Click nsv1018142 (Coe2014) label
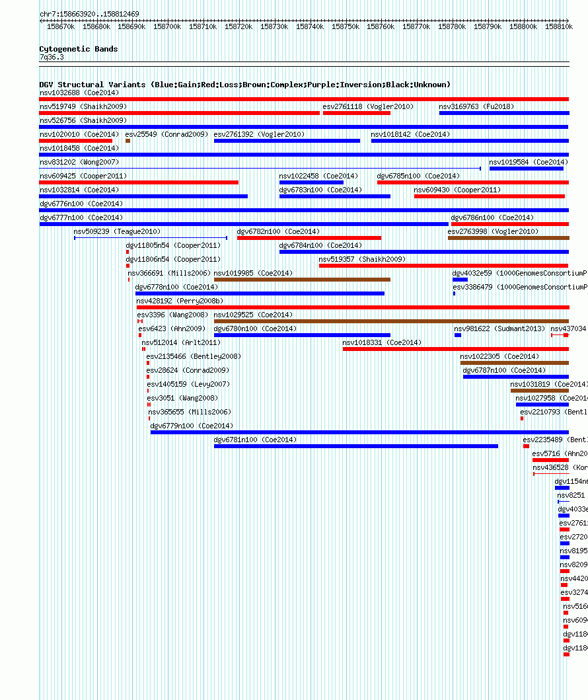Viewport: 588px width, 700px height. [x=410, y=134]
